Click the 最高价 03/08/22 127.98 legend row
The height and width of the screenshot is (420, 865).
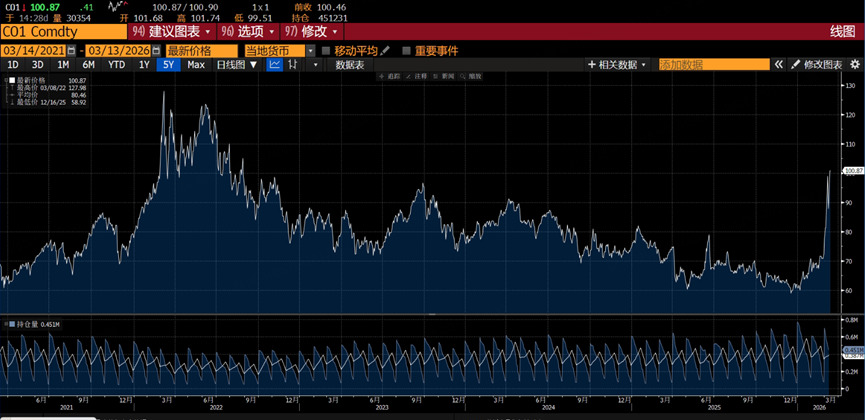coord(49,88)
